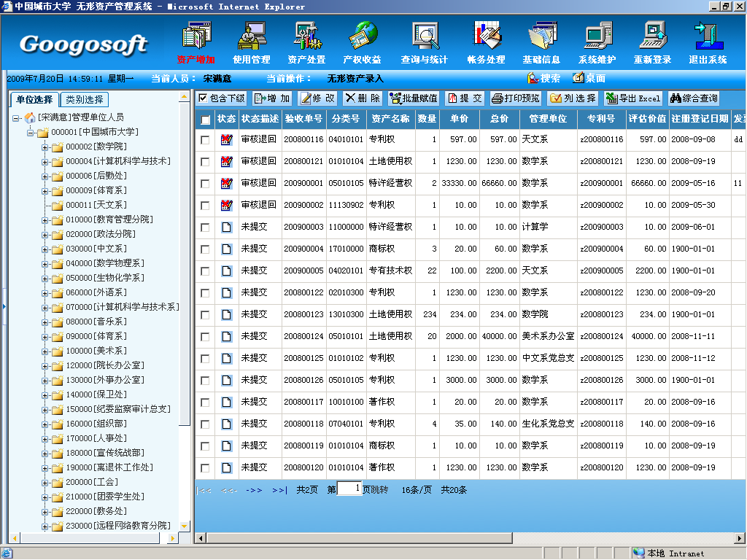
Task: Select the 100000[美术系] tree item
Action: pos(96,351)
